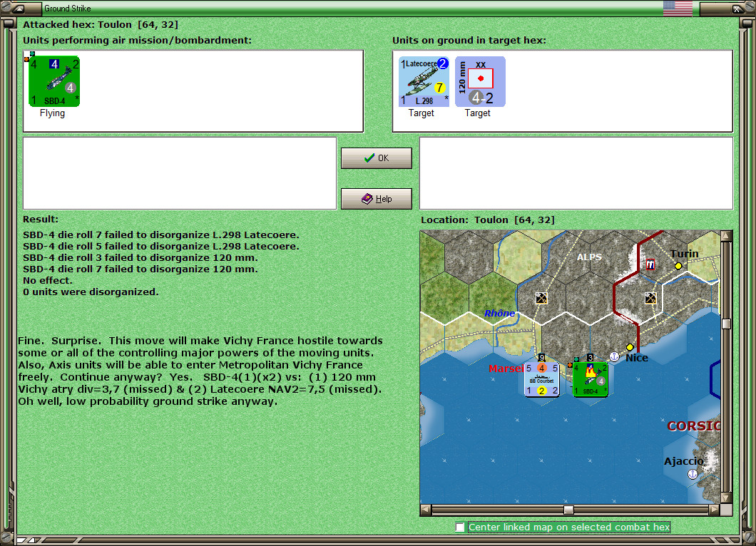756x546 pixels.
Task: Select the 120 mm artillery division target
Action: tap(480, 81)
